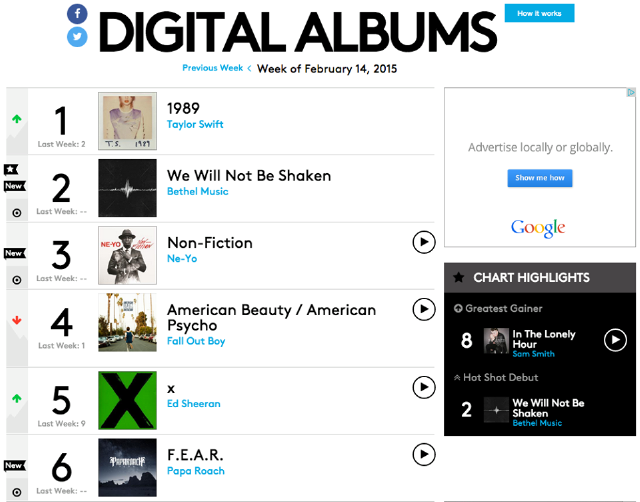Open the Taylor Swift artist link
The image size is (640, 502).
(x=195, y=125)
